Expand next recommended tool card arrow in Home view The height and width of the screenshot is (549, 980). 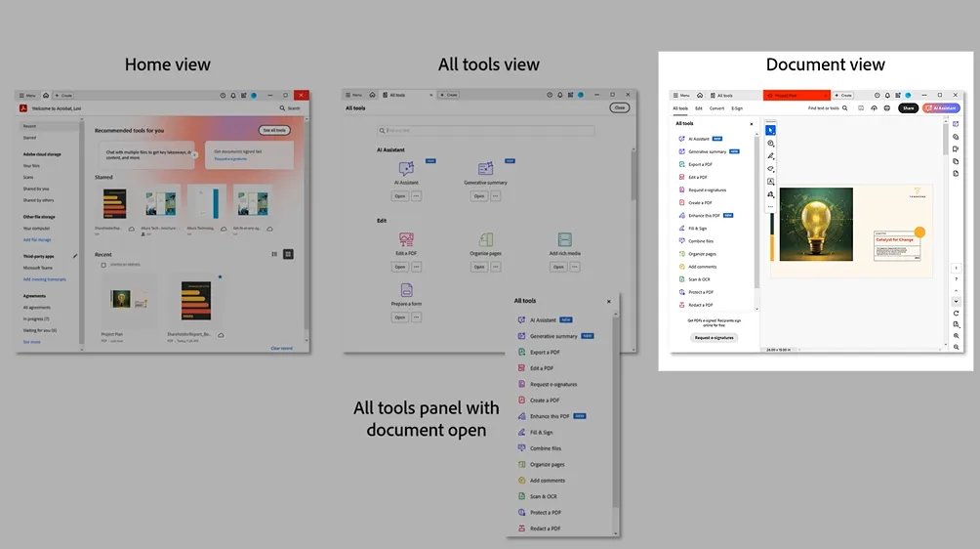click(194, 155)
